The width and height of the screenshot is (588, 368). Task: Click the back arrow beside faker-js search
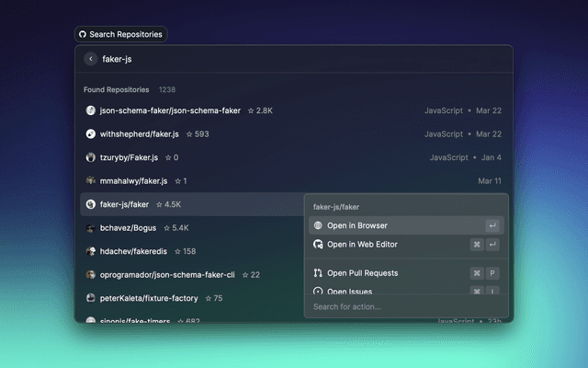pos(90,59)
